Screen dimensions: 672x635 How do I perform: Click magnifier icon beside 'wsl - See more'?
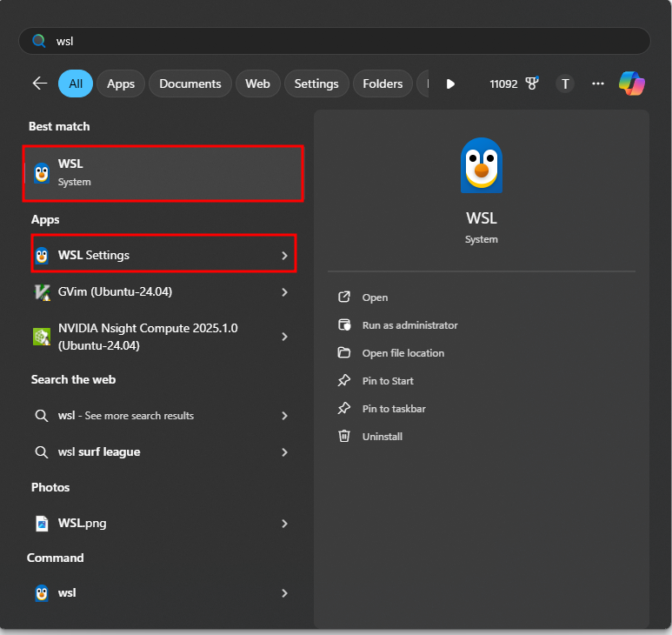tap(42, 416)
